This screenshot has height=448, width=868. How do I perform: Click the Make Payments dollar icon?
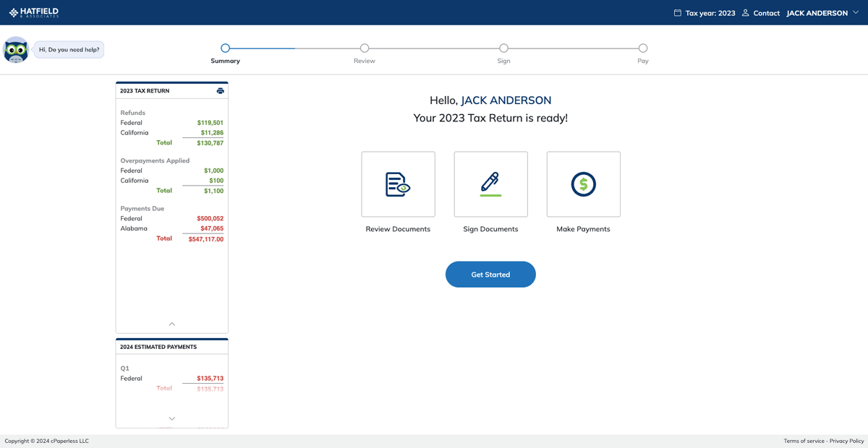click(x=583, y=184)
